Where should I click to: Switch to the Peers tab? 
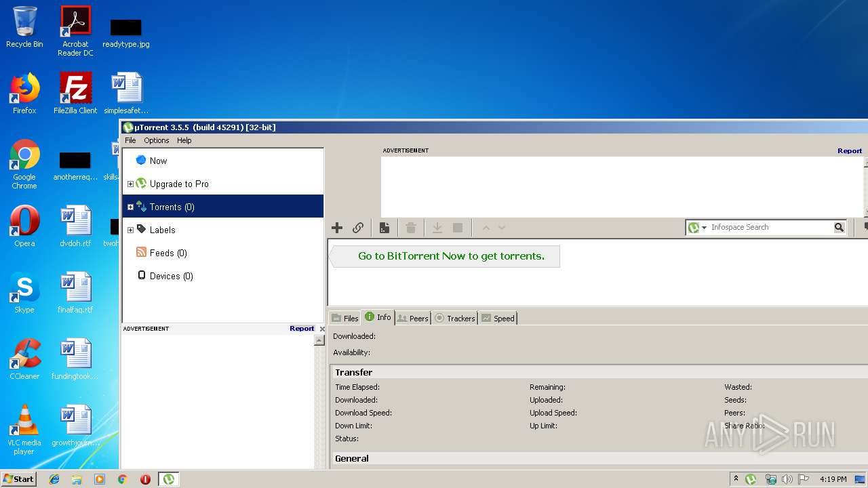click(412, 319)
